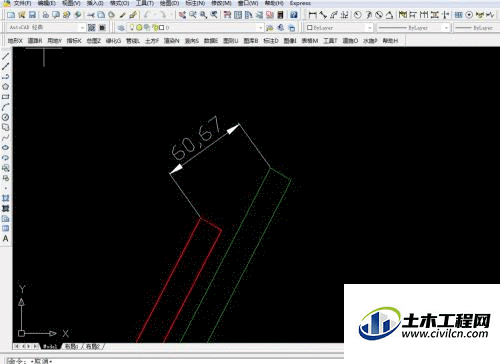The height and width of the screenshot is (364, 500).
Task: Copy selection using the Copy icon
Action: [101, 15]
